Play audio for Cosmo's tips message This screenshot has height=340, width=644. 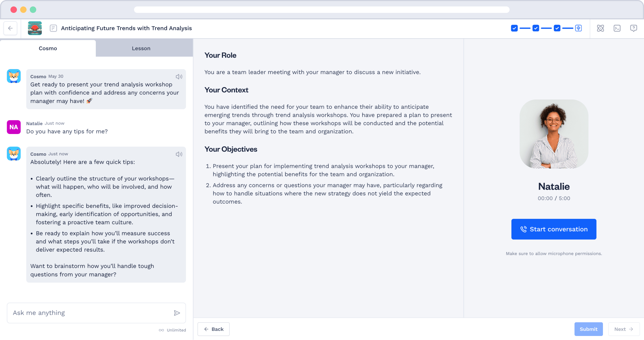click(179, 154)
